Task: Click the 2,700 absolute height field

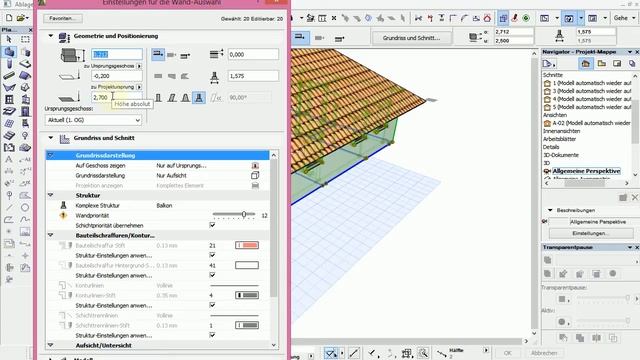Action: coord(117,97)
